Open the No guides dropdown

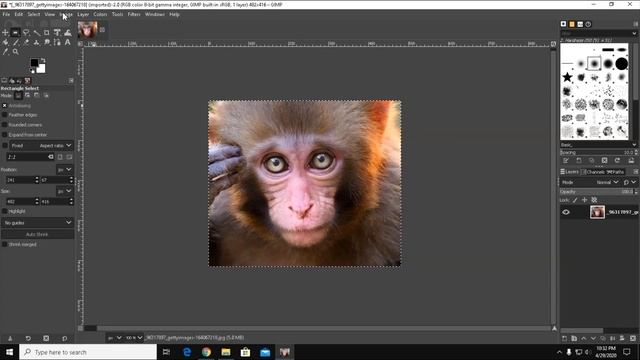[x=37, y=223]
